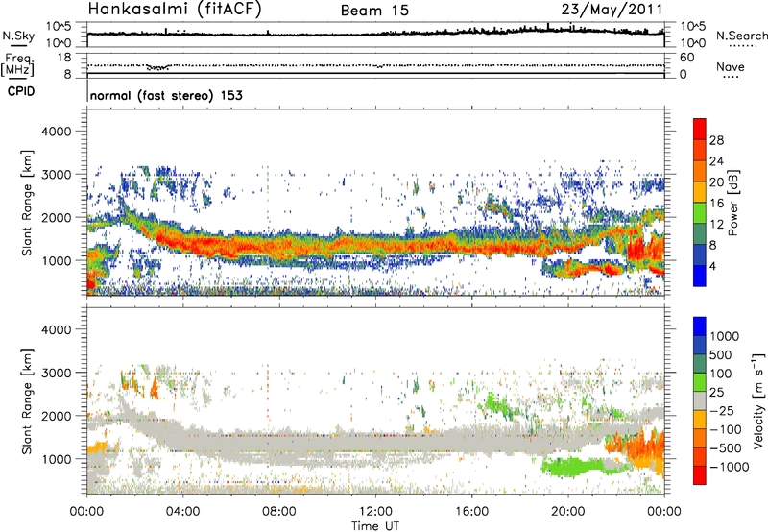This screenshot has width=768, height=532.
Task: Click the light green 25–100 Velocity colorbar segment
Action: coord(700,382)
